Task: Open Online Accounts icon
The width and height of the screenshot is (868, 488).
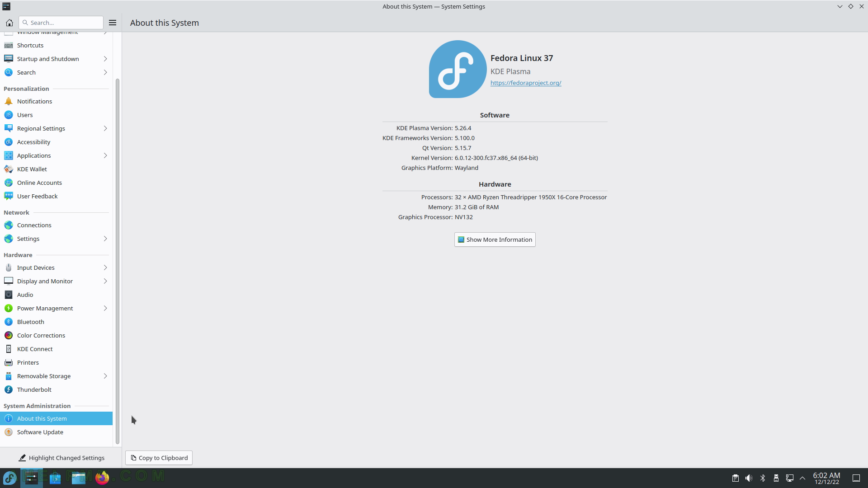Action: coord(9,183)
